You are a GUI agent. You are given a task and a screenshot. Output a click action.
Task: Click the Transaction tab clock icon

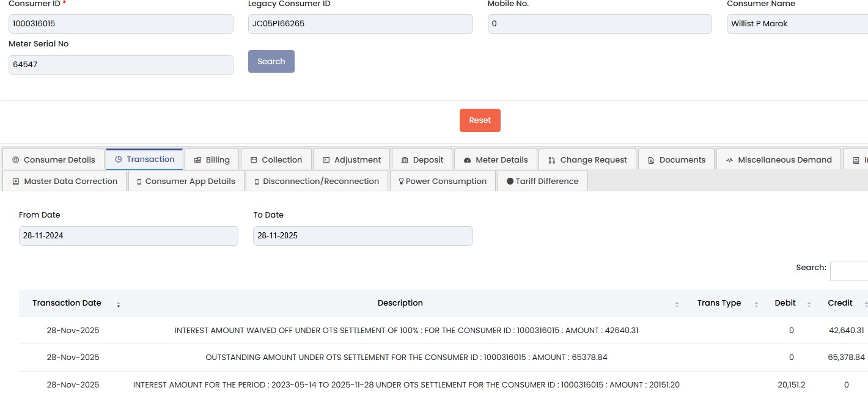tap(119, 160)
